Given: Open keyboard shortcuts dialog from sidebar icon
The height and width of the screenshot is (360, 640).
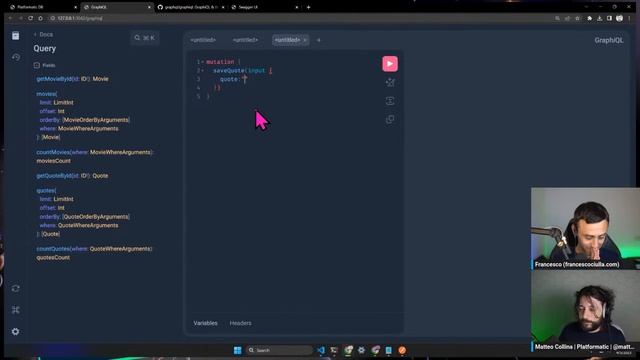Looking at the screenshot, I should [x=16, y=310].
